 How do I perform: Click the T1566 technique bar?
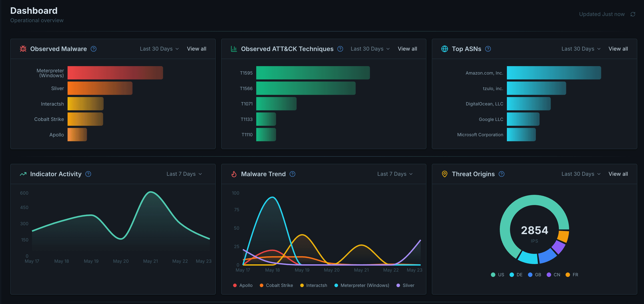coord(306,88)
